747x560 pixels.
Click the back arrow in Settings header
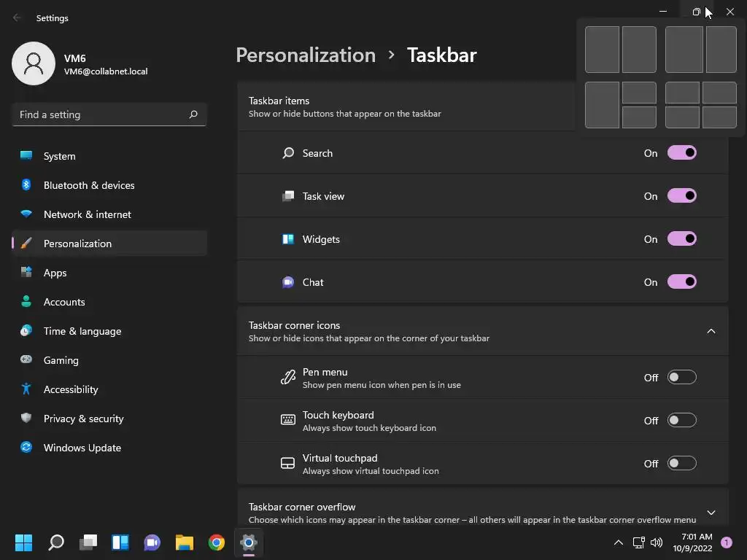pos(17,17)
